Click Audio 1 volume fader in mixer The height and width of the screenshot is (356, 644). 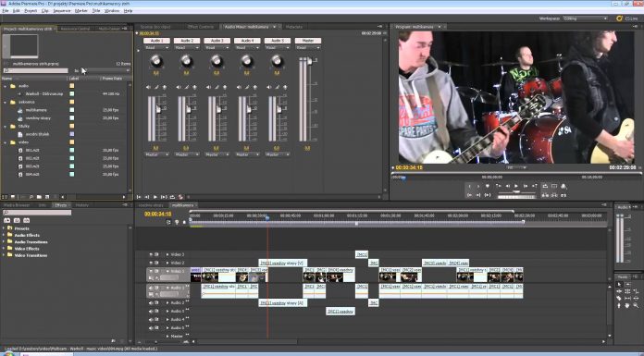(x=158, y=109)
